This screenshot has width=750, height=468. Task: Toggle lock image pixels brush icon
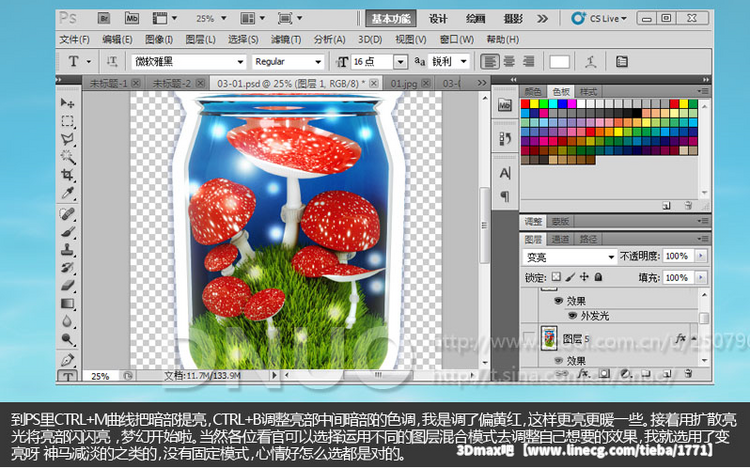(570, 277)
